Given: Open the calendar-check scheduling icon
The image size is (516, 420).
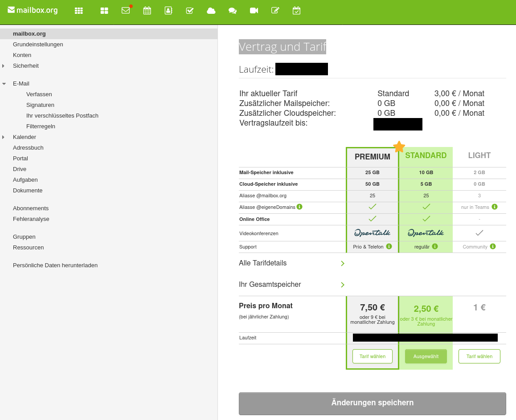Looking at the screenshot, I should click(296, 11).
